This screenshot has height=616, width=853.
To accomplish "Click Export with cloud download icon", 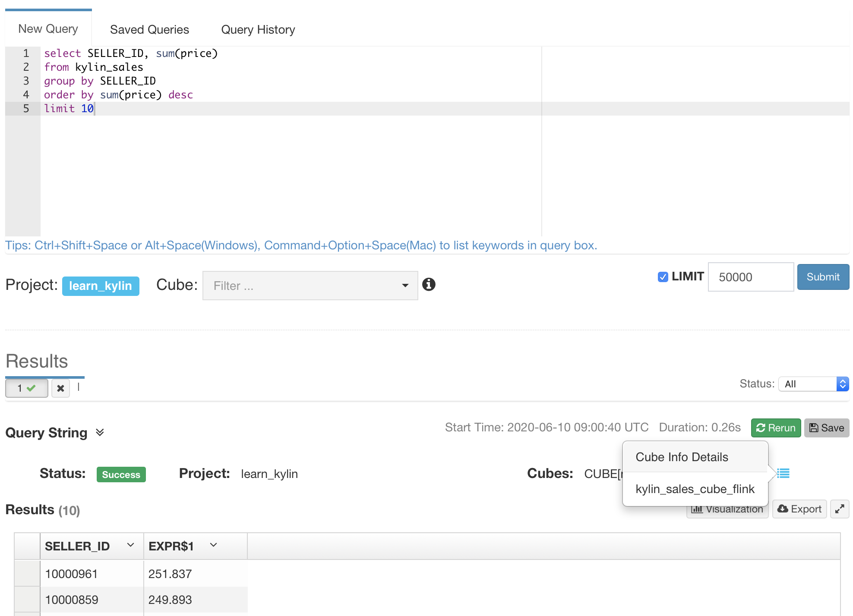I will tap(799, 509).
